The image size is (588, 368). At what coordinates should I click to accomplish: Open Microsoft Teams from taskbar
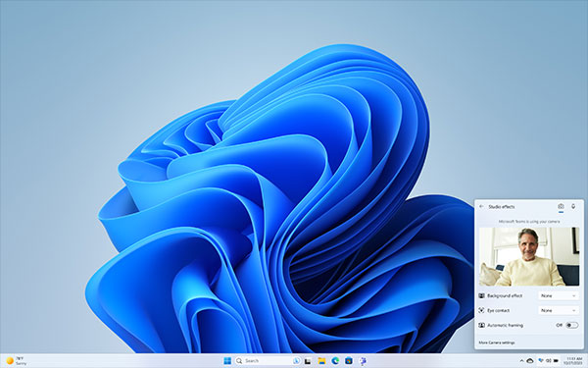(363, 361)
